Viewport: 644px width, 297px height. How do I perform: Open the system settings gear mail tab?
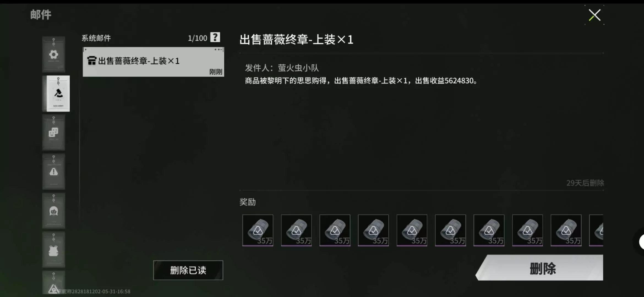click(x=54, y=54)
